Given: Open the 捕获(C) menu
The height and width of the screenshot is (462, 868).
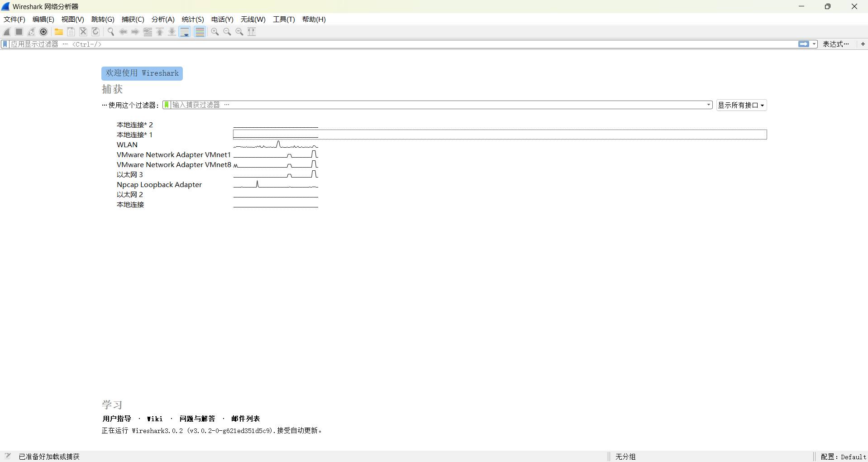Looking at the screenshot, I should (133, 19).
